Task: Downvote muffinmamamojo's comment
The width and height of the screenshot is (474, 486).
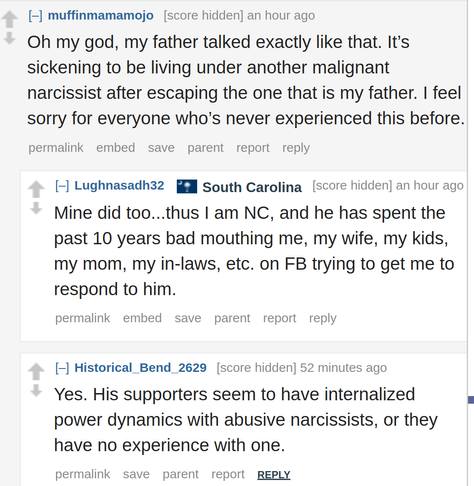Action: [10, 38]
